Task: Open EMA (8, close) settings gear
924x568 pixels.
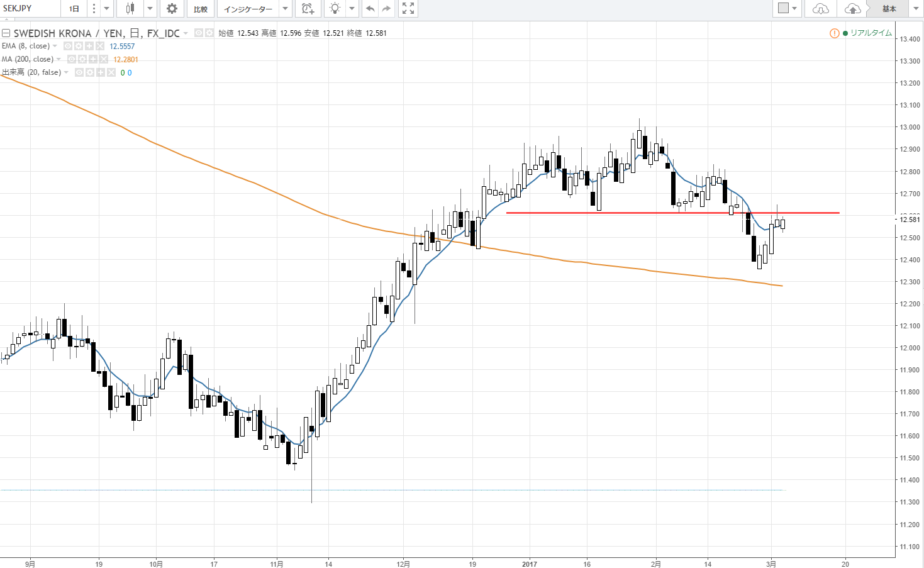Action: pos(79,47)
